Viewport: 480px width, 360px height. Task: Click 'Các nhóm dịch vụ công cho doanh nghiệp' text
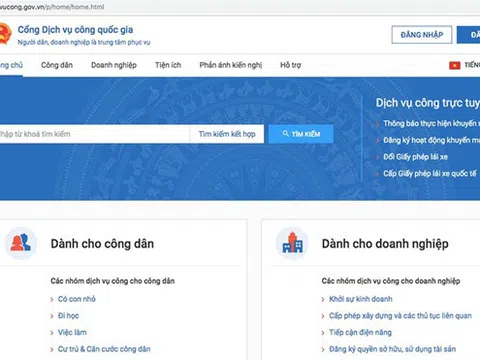pos(391,281)
